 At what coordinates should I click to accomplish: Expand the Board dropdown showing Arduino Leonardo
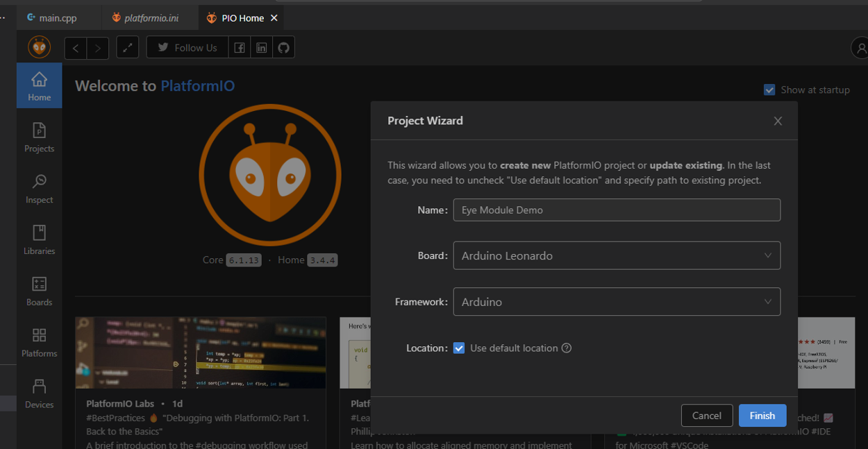point(616,255)
